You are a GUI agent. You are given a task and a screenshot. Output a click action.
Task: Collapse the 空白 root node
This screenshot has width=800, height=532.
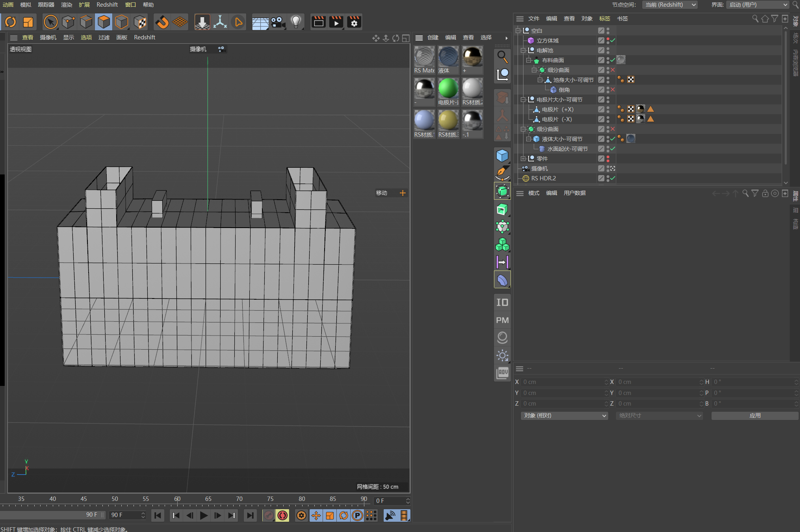(518, 30)
